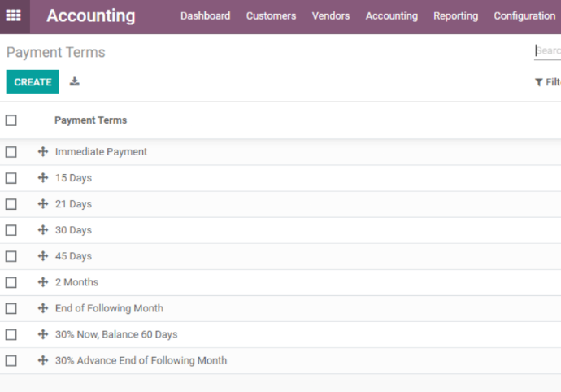Open 30% Advance End of Following Month
This screenshot has width=561, height=392.
[x=141, y=360]
